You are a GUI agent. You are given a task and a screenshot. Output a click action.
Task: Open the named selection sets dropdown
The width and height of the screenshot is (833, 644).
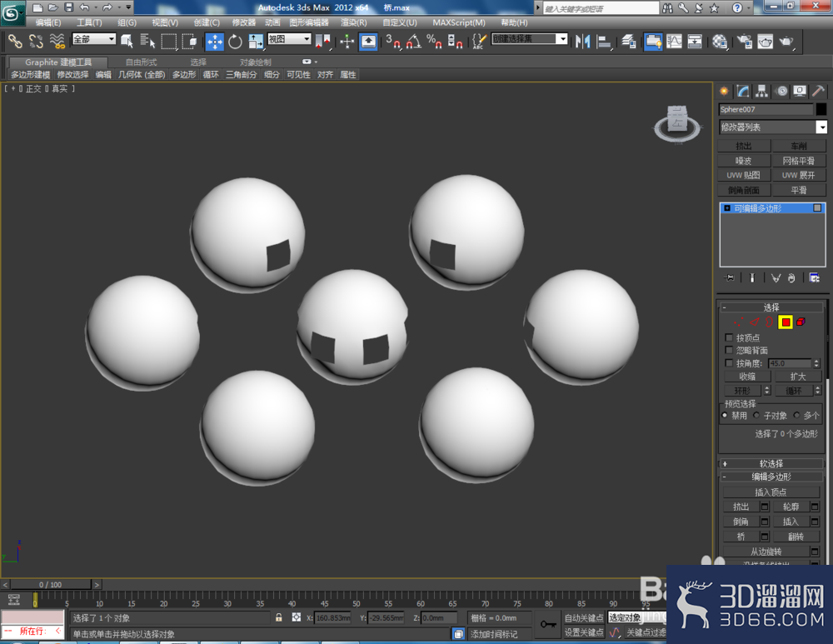point(529,39)
